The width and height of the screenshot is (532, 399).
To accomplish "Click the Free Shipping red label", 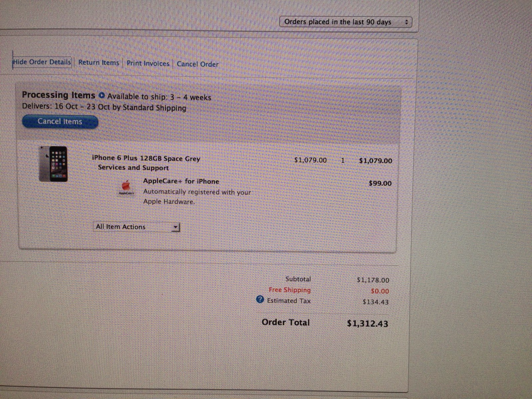I will [290, 290].
